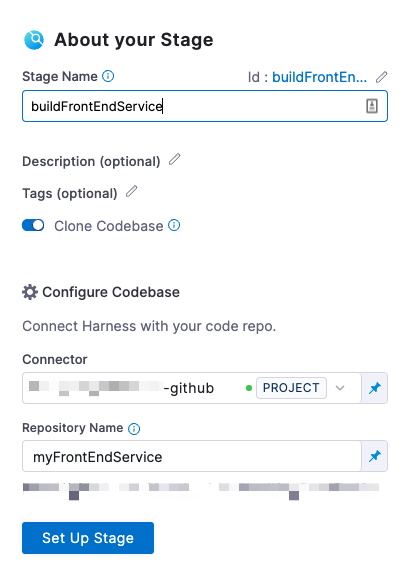The height and width of the screenshot is (570, 412).
Task: Open the github Connector selector field
Action: pos(192,388)
